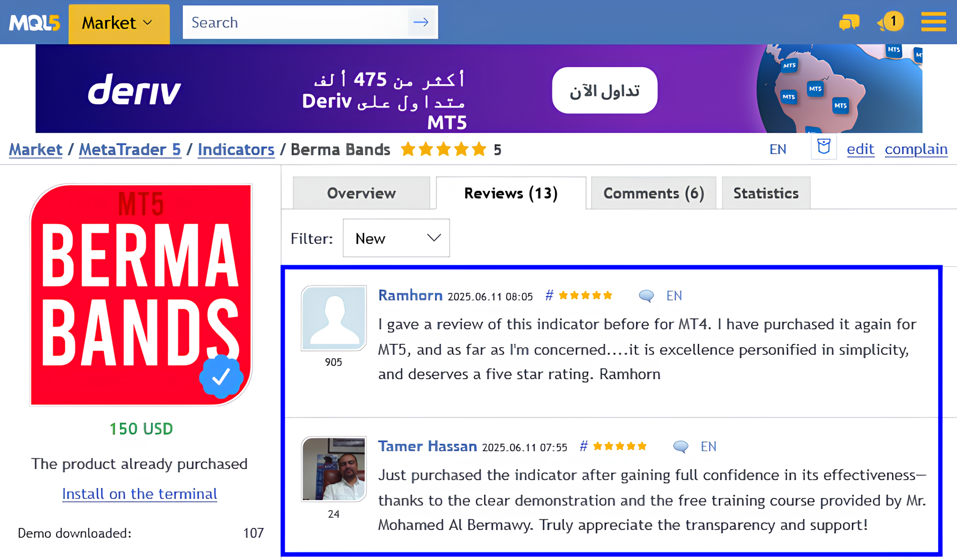Click the star rating on Ramhorn's review
The height and width of the screenshot is (560, 957).
coord(586,296)
